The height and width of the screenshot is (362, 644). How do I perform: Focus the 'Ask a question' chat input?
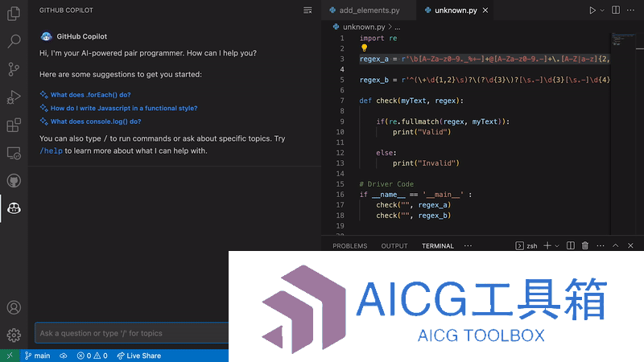click(x=131, y=333)
